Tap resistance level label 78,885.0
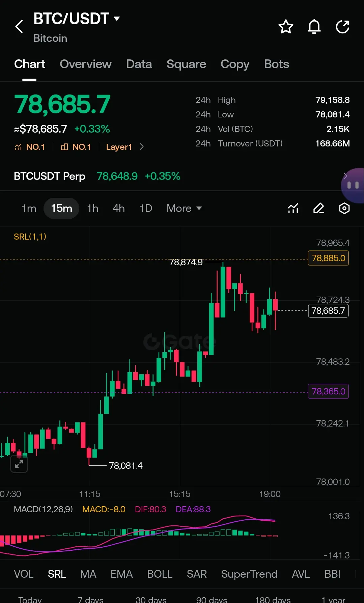The image size is (364, 603). coord(328,258)
